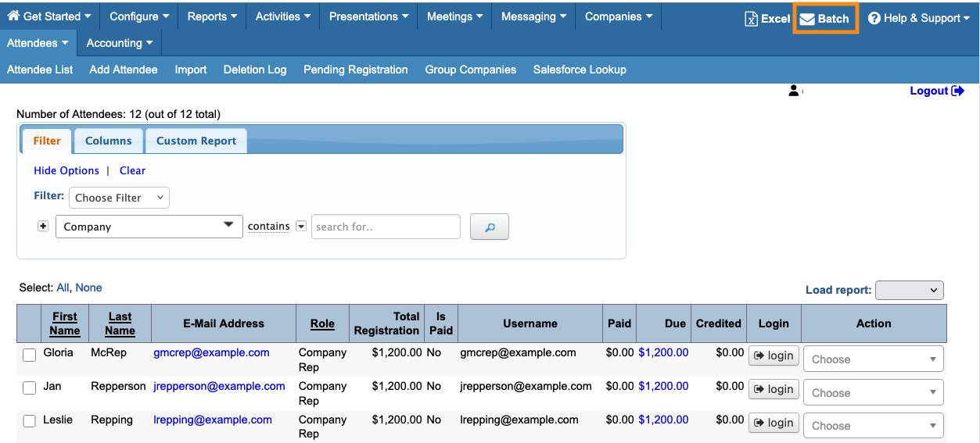Image resolution: width=980 pixels, height=443 pixels.
Task: Open Salesforce Lookup
Action: [x=580, y=70]
